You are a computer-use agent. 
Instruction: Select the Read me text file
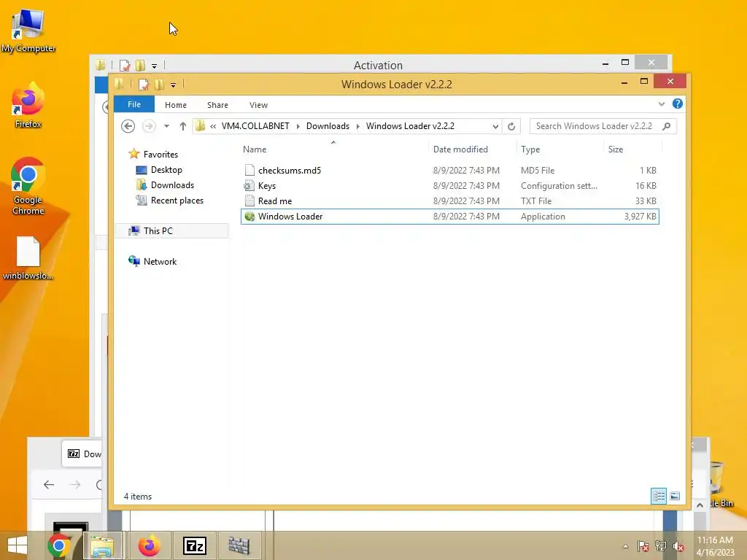click(x=449, y=201)
